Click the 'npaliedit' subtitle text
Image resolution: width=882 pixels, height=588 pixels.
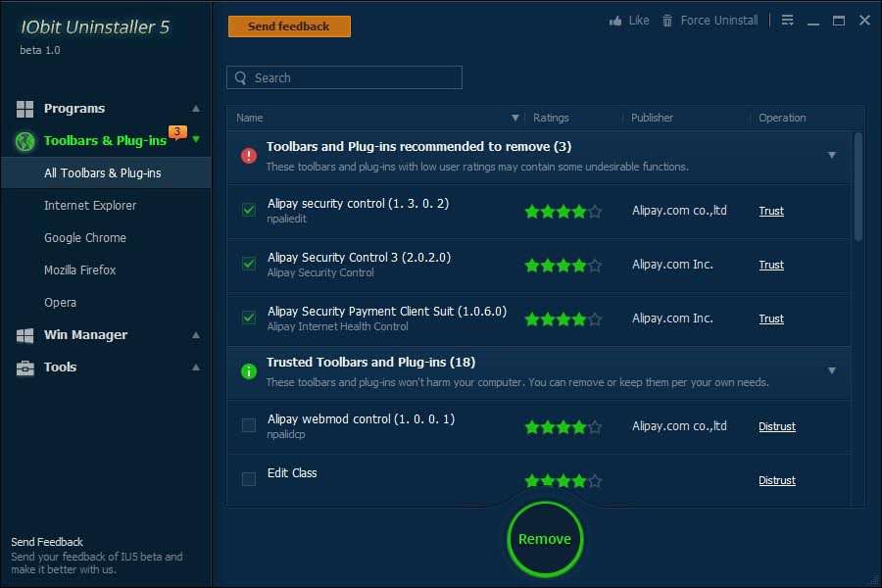coord(286,219)
